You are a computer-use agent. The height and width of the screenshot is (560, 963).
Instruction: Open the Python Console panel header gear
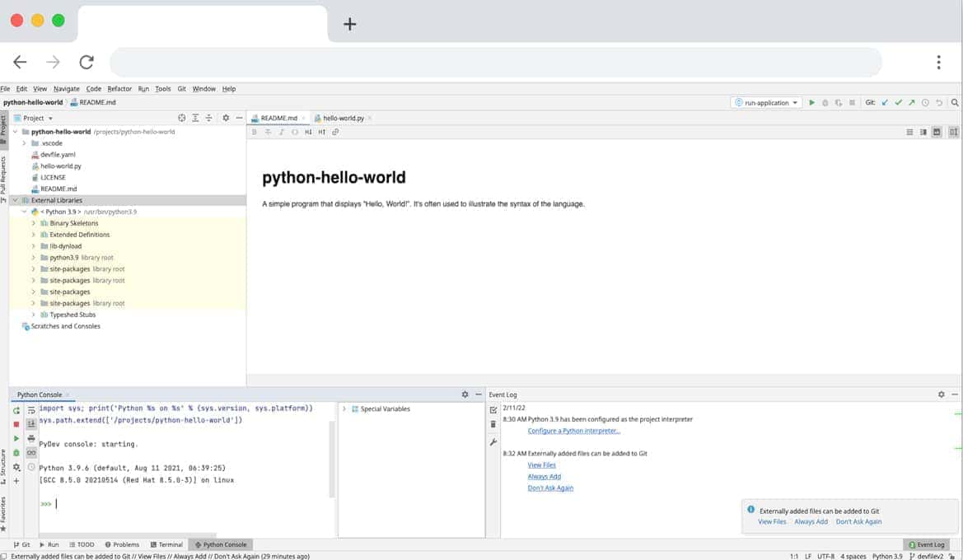(465, 394)
